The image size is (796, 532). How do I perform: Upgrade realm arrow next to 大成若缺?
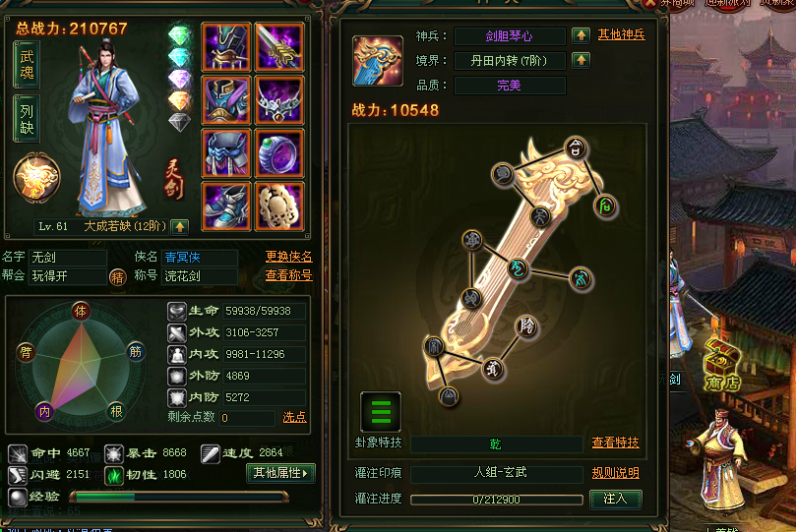coord(180,227)
